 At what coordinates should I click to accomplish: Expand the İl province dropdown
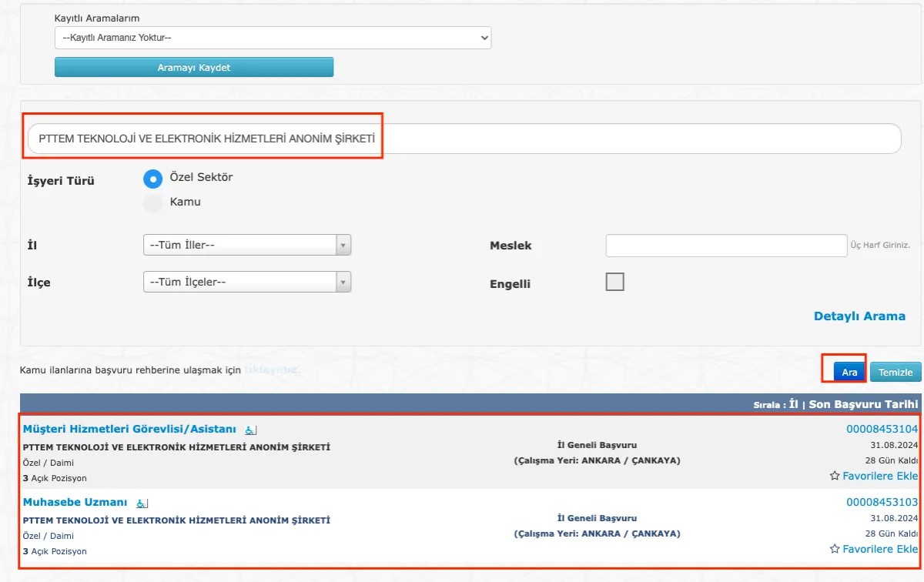(x=247, y=245)
